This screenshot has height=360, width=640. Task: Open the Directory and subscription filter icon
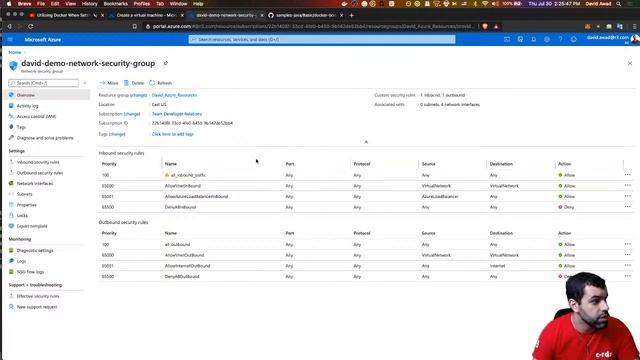click(x=520, y=40)
